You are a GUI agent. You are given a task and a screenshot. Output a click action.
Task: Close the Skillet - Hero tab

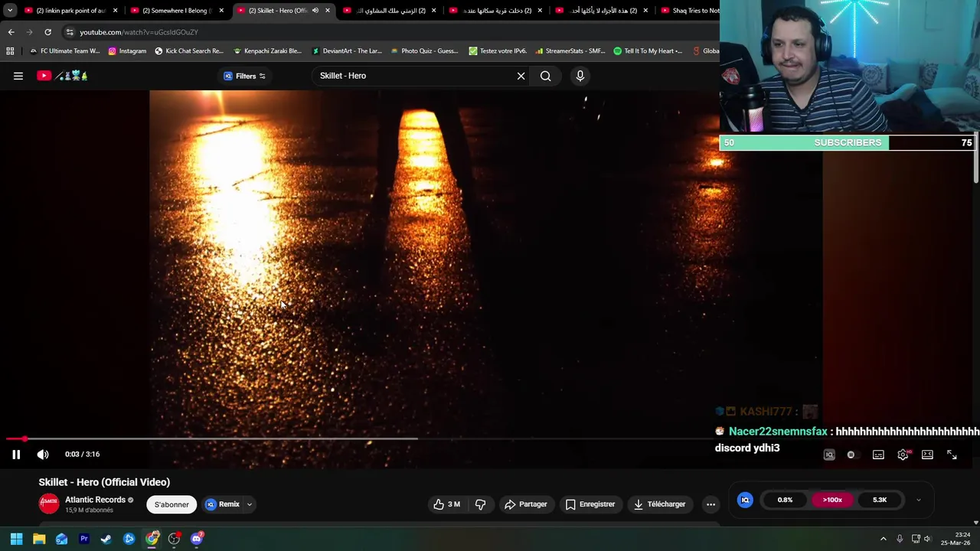(328, 11)
